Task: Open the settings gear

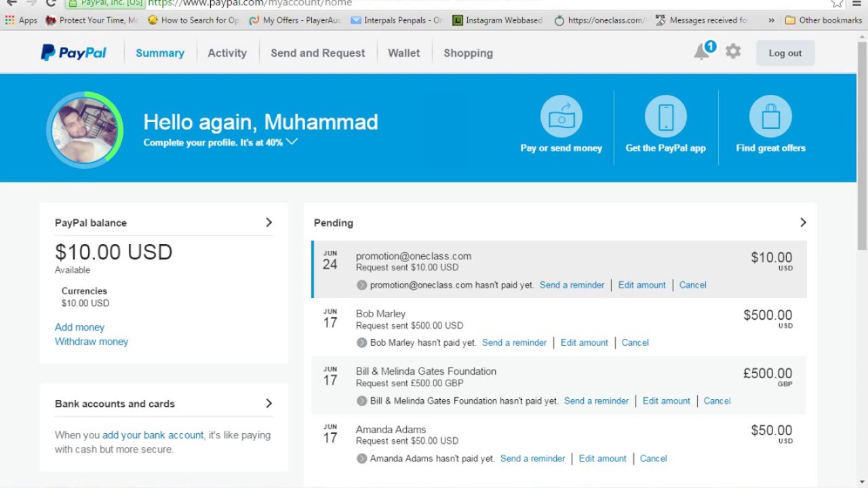Action: (733, 52)
